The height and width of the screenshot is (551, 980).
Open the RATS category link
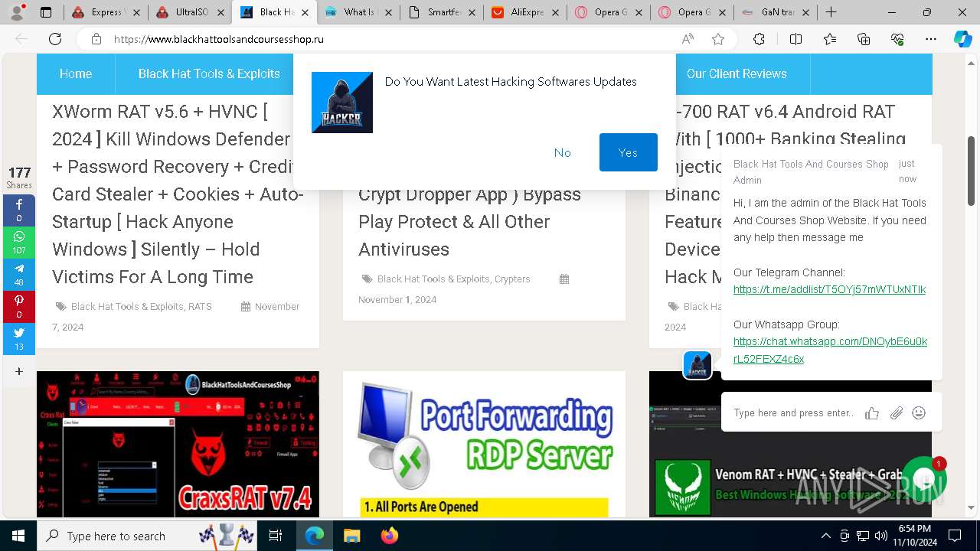(x=200, y=306)
